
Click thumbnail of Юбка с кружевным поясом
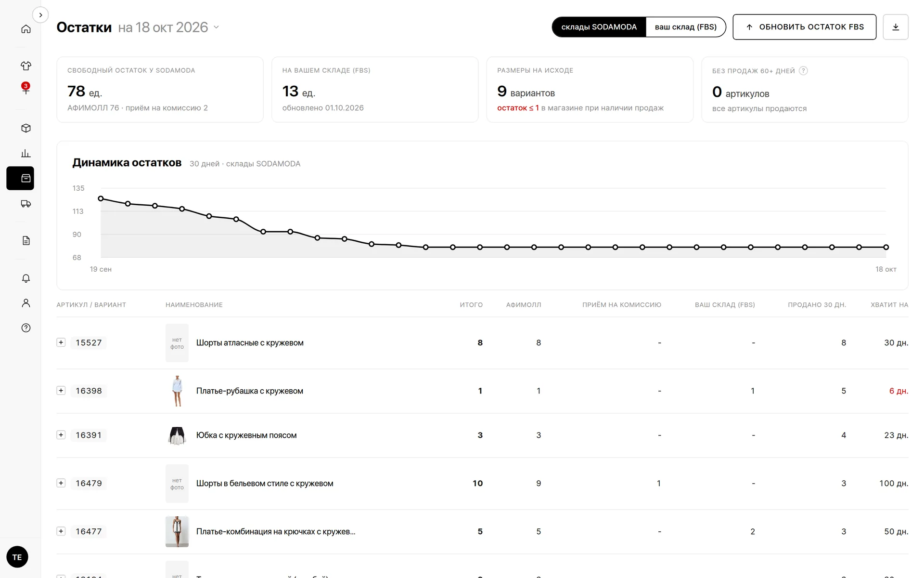tap(177, 435)
